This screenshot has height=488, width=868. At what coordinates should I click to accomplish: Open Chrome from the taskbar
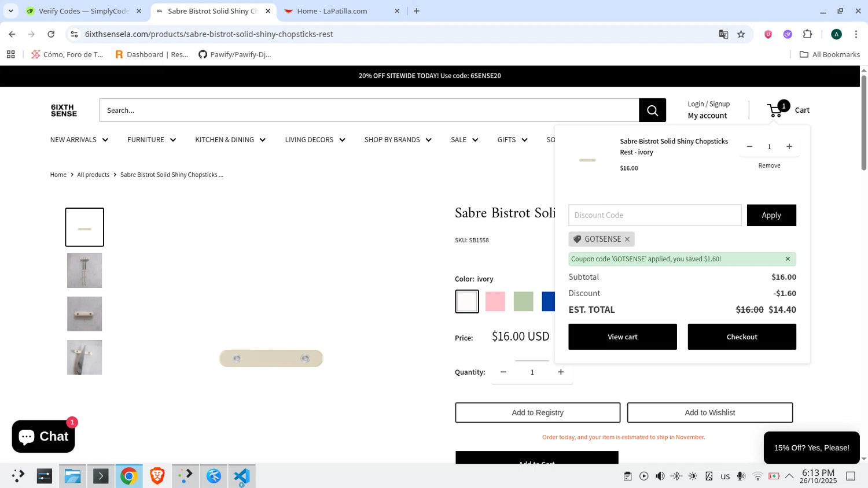click(x=128, y=476)
